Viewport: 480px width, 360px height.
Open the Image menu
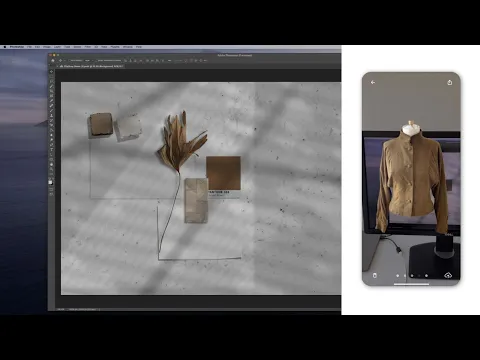(47, 47)
